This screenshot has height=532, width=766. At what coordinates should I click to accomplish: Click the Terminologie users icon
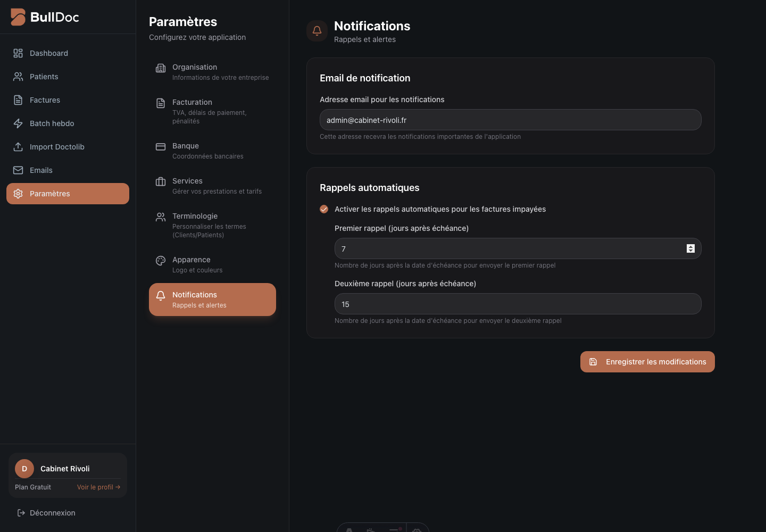point(161,217)
